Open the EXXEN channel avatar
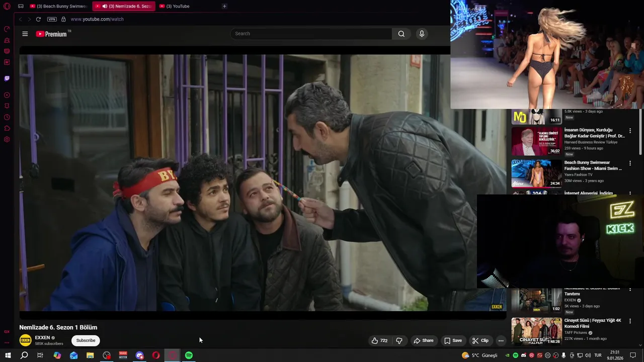Viewport: 644px width, 362px height. tap(25, 340)
